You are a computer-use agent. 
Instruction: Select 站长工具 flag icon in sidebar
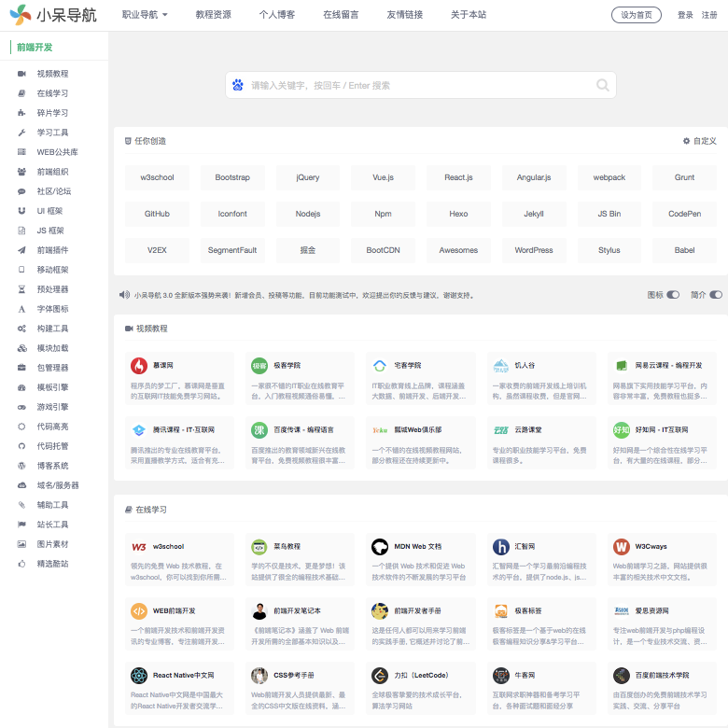[21, 525]
